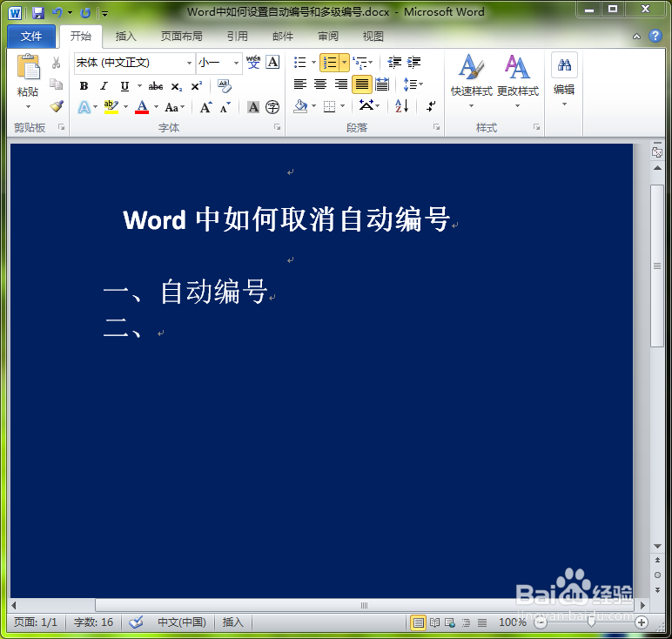Image resolution: width=672 pixels, height=639 pixels.
Task: Click the Clear Formatting icon
Action: (x=224, y=85)
